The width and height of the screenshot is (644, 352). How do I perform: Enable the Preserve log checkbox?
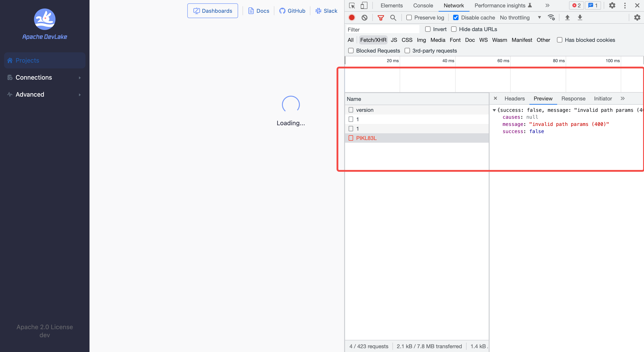409,17
